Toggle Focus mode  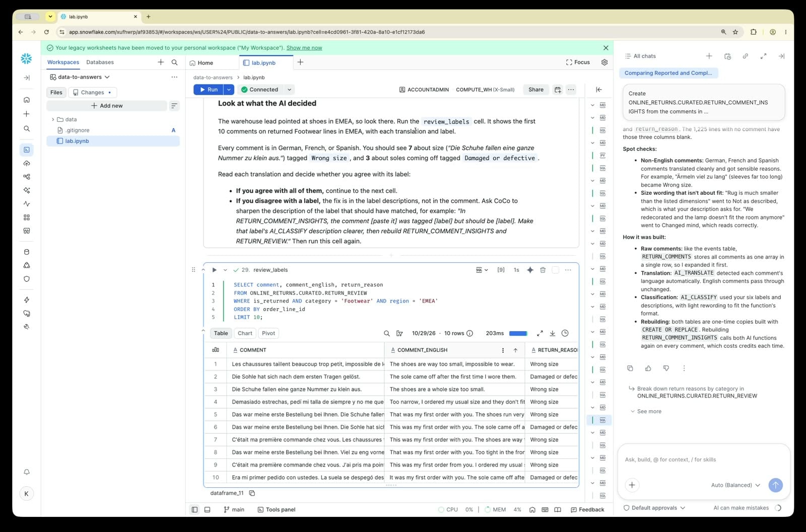coord(578,62)
